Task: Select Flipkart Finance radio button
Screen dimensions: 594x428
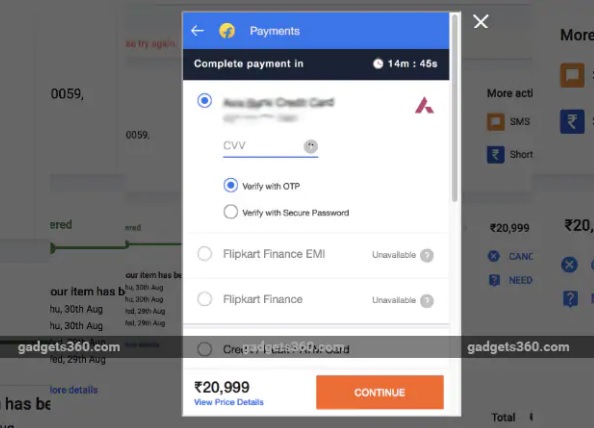Action: coord(205,299)
